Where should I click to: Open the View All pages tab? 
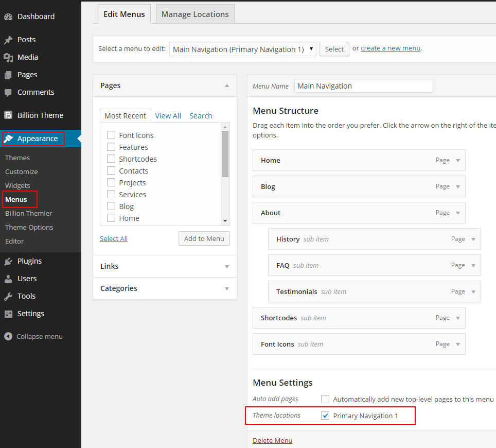(x=168, y=116)
